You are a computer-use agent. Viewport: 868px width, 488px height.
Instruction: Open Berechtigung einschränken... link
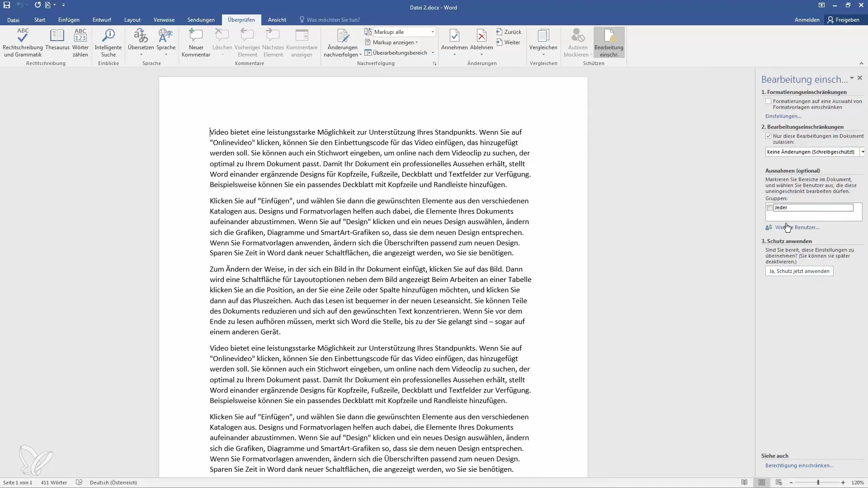tap(799, 465)
